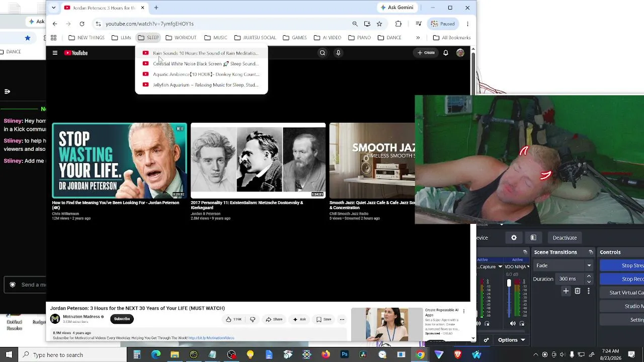Toggle the OBS source filters panel icon
The image size is (644, 362).
click(x=533, y=238)
